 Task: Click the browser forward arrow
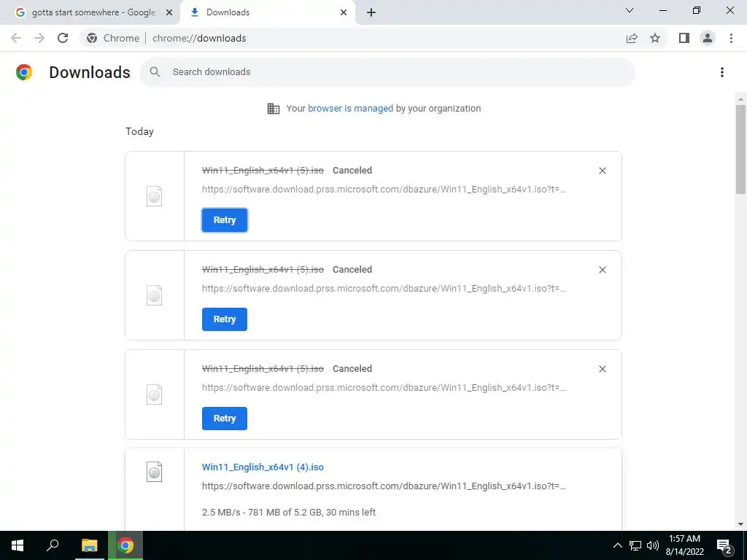[39, 38]
